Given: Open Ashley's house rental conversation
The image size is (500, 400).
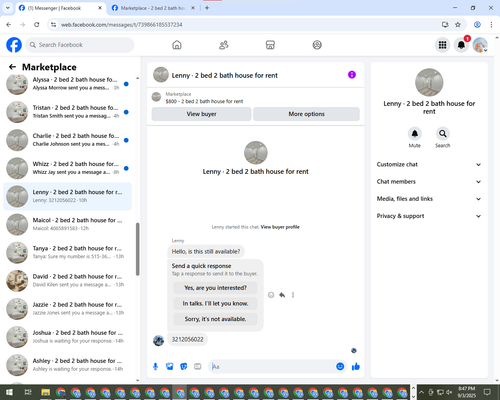Looking at the screenshot, I should (67, 365).
